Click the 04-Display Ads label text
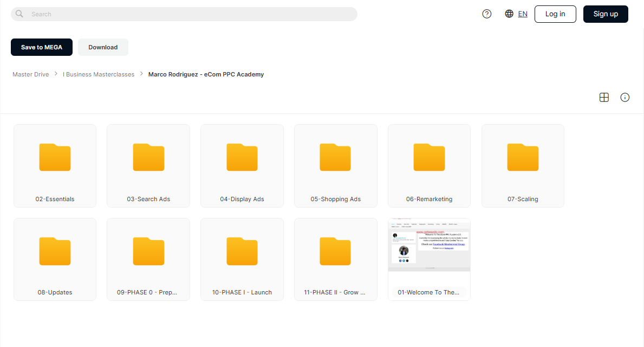 coord(242,199)
